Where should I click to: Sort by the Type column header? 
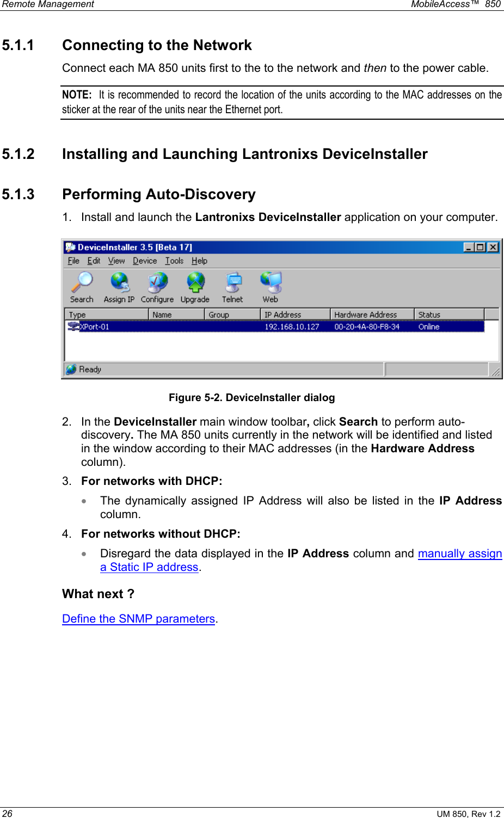(107, 315)
